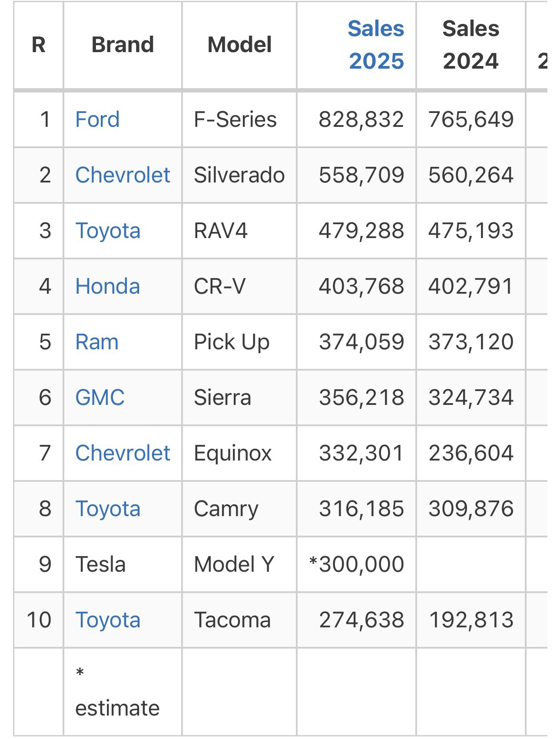
Task: Click the estimate footnote text
Action: pos(117,708)
